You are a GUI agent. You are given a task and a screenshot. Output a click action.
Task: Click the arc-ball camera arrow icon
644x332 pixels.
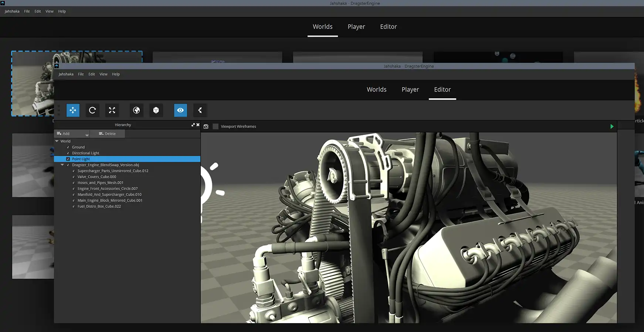(x=200, y=110)
